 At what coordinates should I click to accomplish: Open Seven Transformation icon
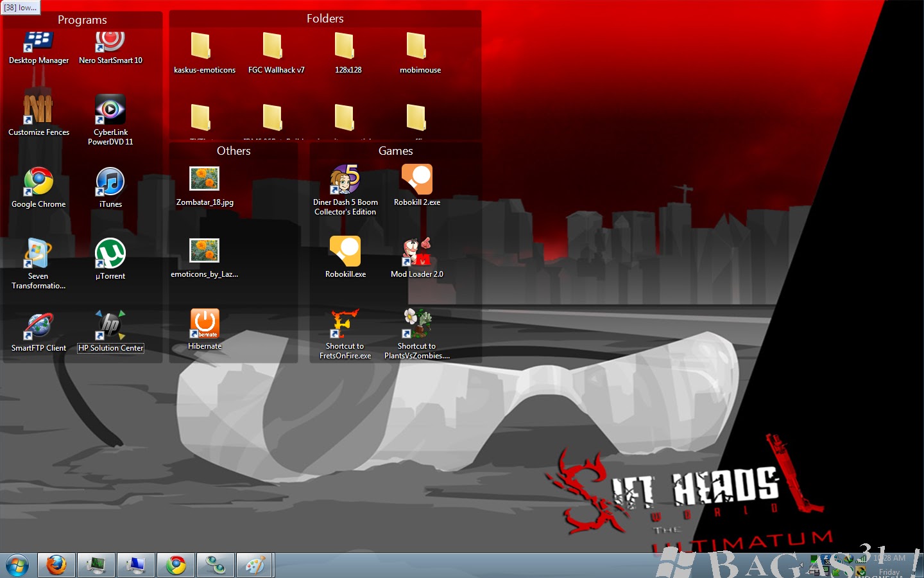pyautogui.click(x=38, y=253)
